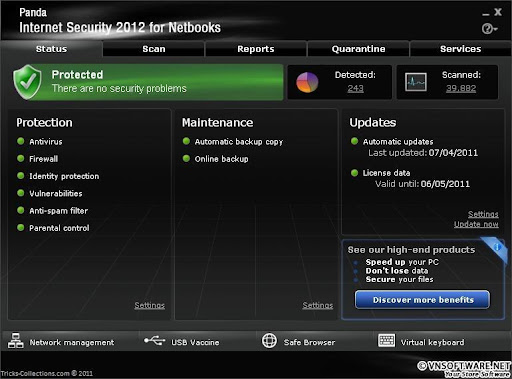The height and width of the screenshot is (379, 512).
Task: Click the USB Vaccine icon
Action: 154,341
